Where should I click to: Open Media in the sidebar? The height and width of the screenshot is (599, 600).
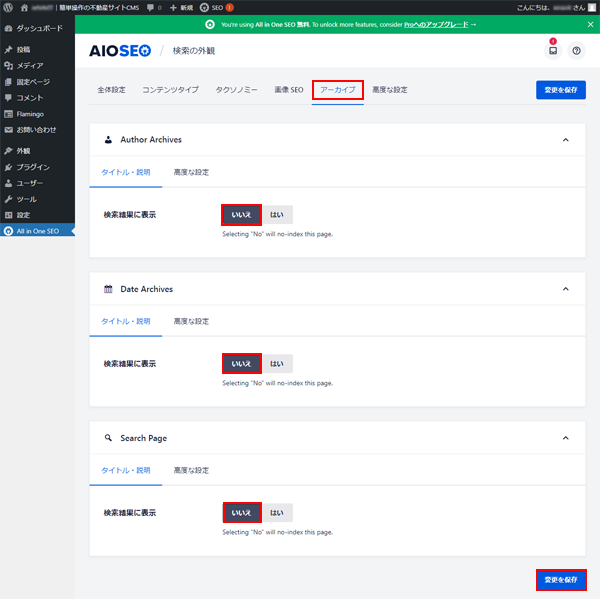pos(38,65)
